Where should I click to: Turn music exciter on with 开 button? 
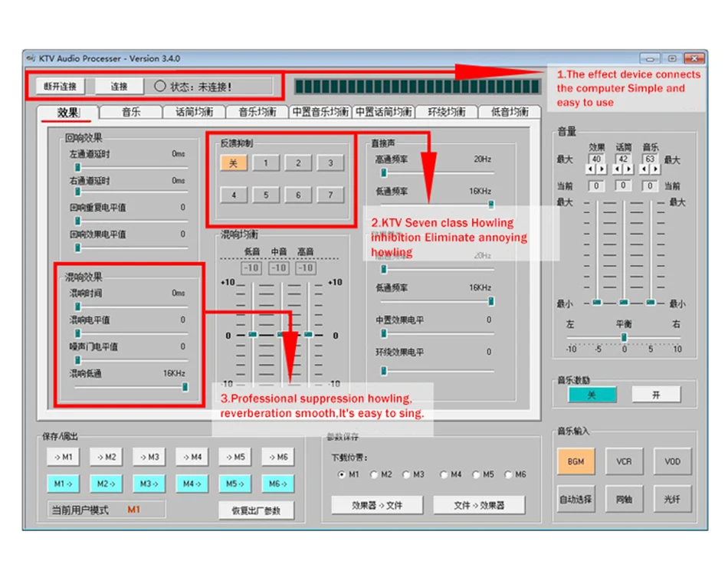pos(656,395)
